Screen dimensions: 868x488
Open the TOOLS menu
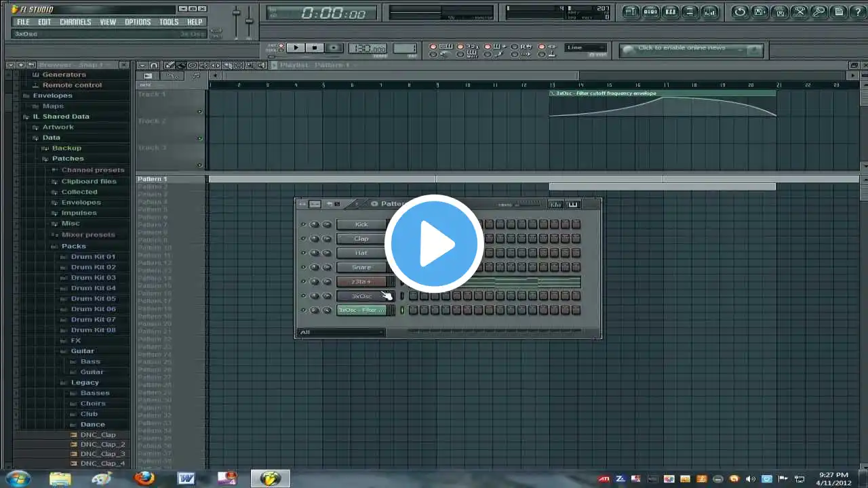[169, 22]
